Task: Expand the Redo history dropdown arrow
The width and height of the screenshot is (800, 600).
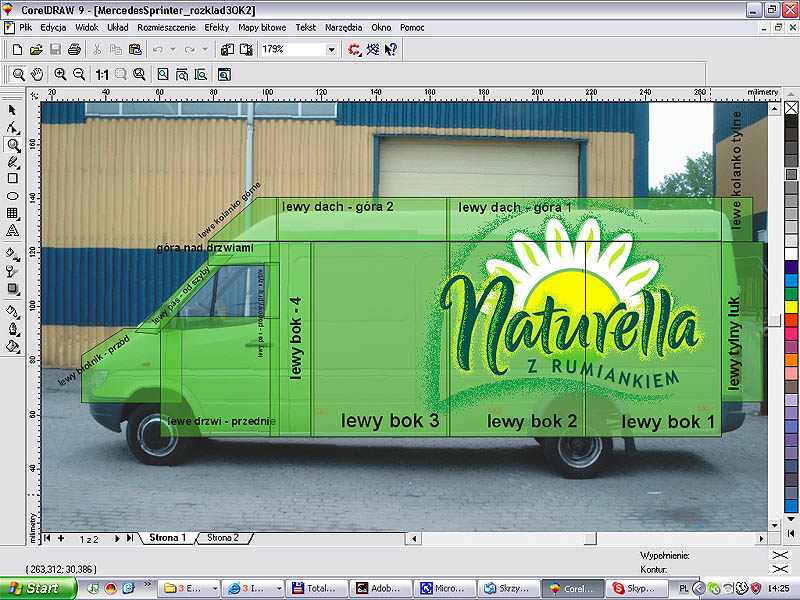Action: (x=205, y=49)
